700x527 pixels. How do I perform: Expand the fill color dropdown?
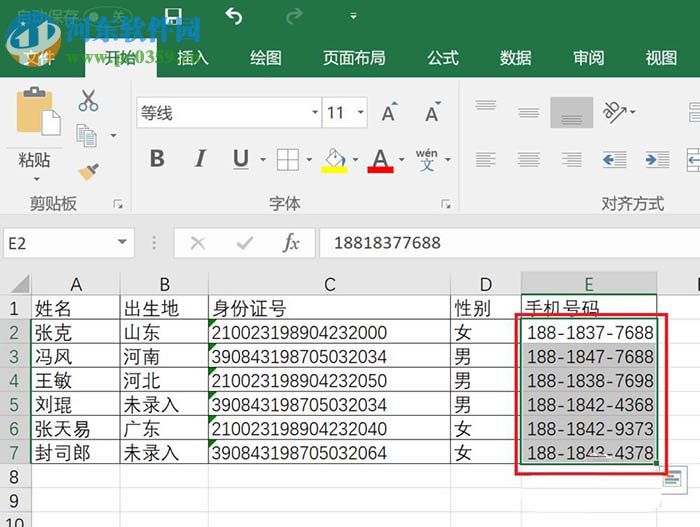click(355, 159)
